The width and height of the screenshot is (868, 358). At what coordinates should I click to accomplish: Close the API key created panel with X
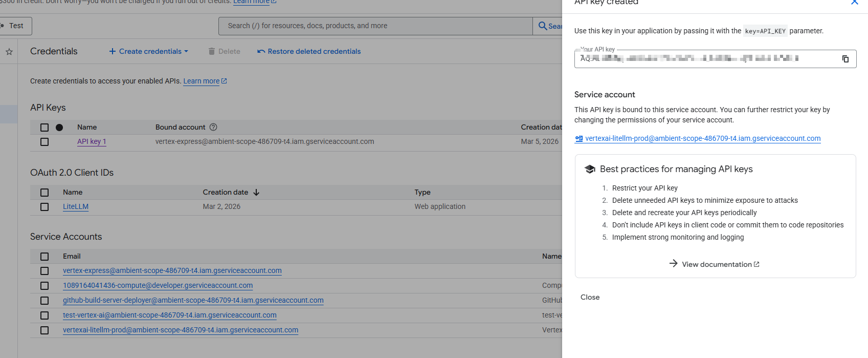click(854, 3)
